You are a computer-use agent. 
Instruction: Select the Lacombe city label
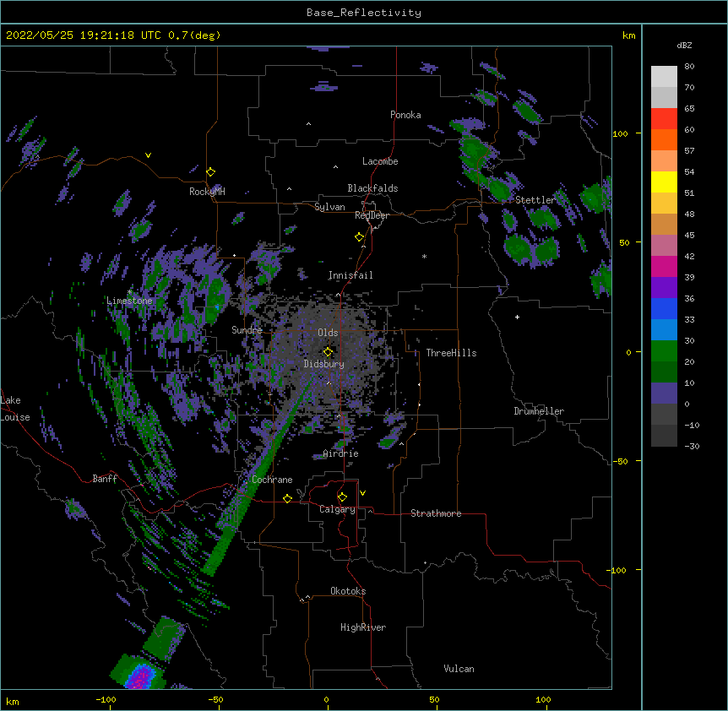click(x=380, y=161)
